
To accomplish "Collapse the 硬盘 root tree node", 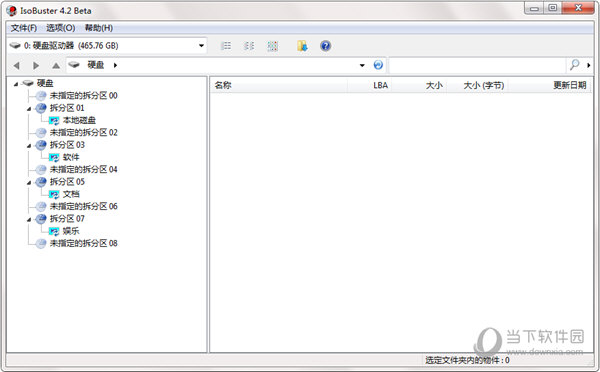I will [16, 84].
